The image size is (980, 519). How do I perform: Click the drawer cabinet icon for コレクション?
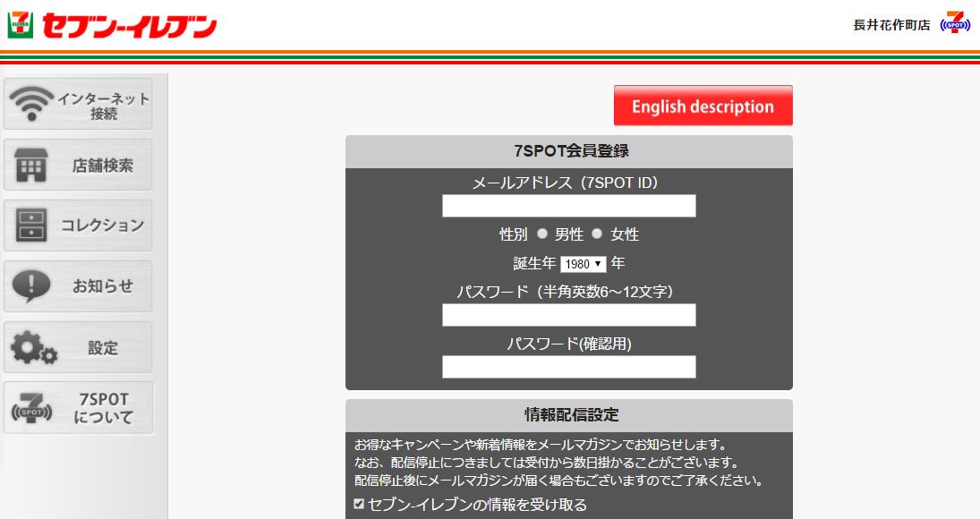32,225
